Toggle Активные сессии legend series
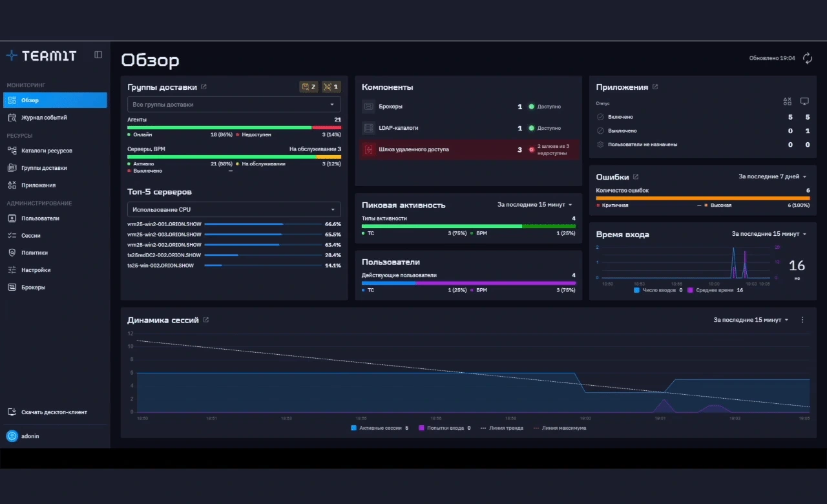 click(380, 428)
